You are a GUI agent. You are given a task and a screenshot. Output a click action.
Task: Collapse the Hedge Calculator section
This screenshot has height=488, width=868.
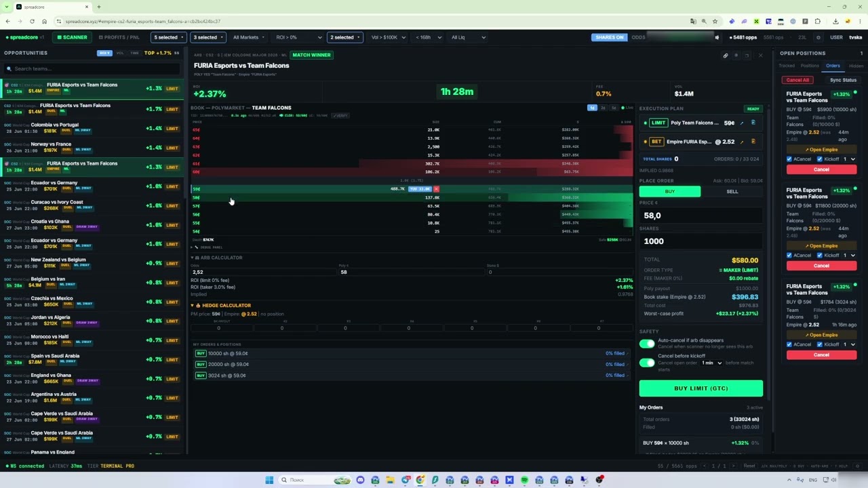[221, 306]
